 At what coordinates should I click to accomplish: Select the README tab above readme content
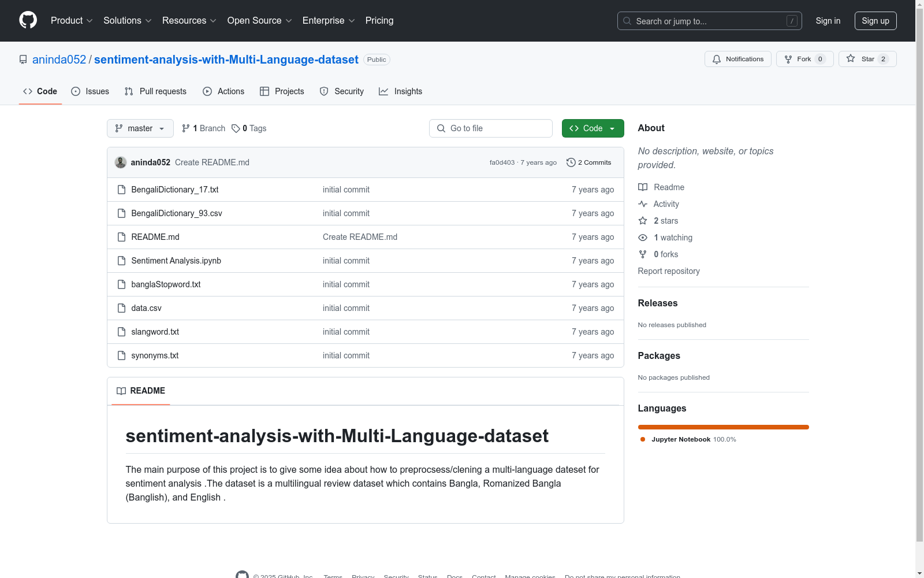pos(141,391)
